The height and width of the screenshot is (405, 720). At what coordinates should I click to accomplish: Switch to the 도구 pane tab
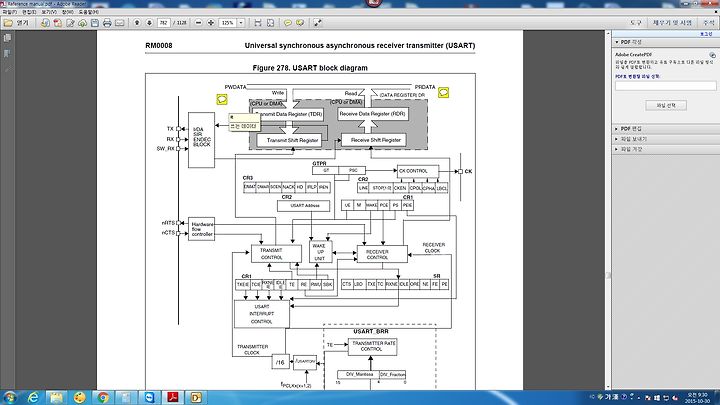636,22
